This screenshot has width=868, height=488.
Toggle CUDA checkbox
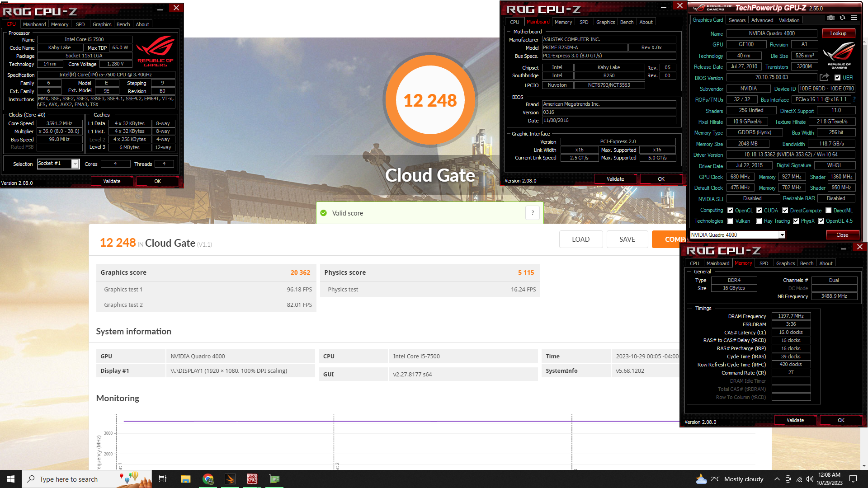[x=759, y=210]
